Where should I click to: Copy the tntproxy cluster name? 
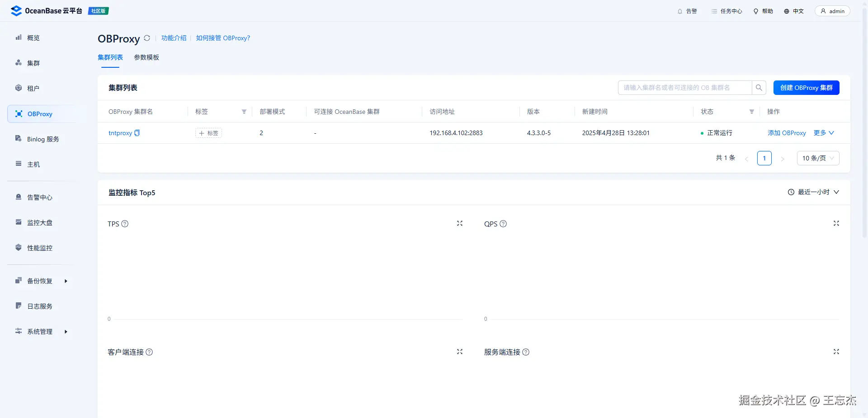(137, 133)
